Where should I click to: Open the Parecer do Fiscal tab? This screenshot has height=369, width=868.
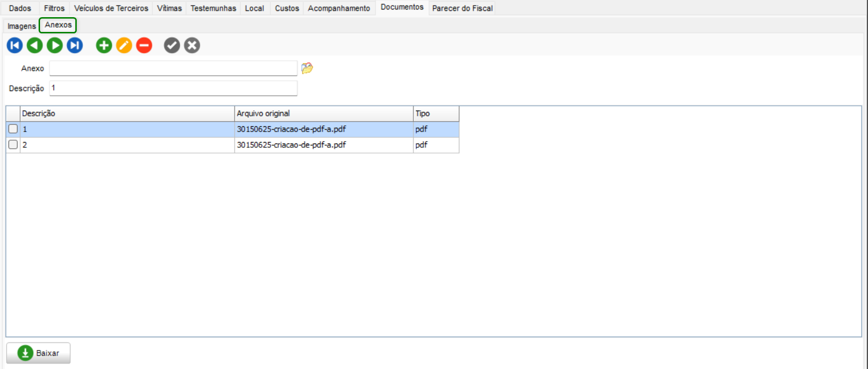click(462, 8)
